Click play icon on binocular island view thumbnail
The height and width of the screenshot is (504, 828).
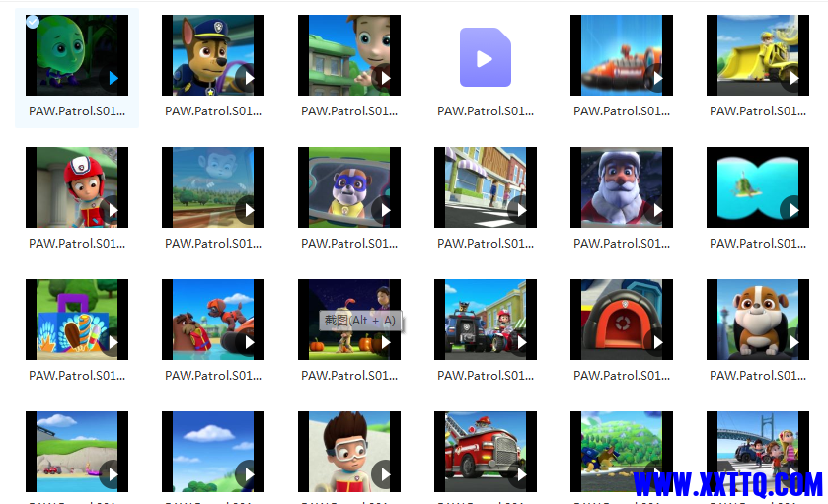(x=794, y=210)
